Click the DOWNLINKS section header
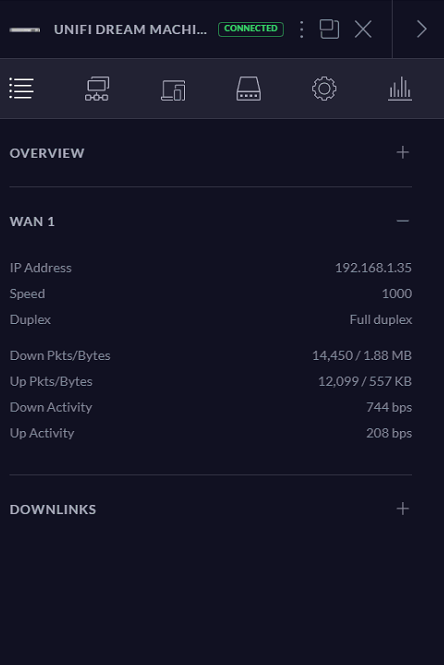The height and width of the screenshot is (665, 444). click(x=53, y=509)
